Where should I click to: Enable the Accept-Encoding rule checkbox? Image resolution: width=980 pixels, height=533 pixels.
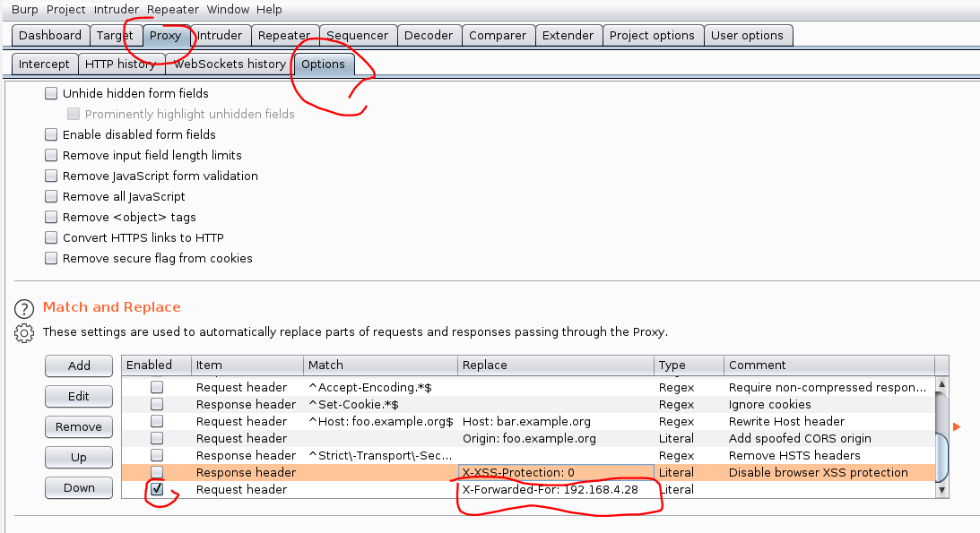pos(157,387)
